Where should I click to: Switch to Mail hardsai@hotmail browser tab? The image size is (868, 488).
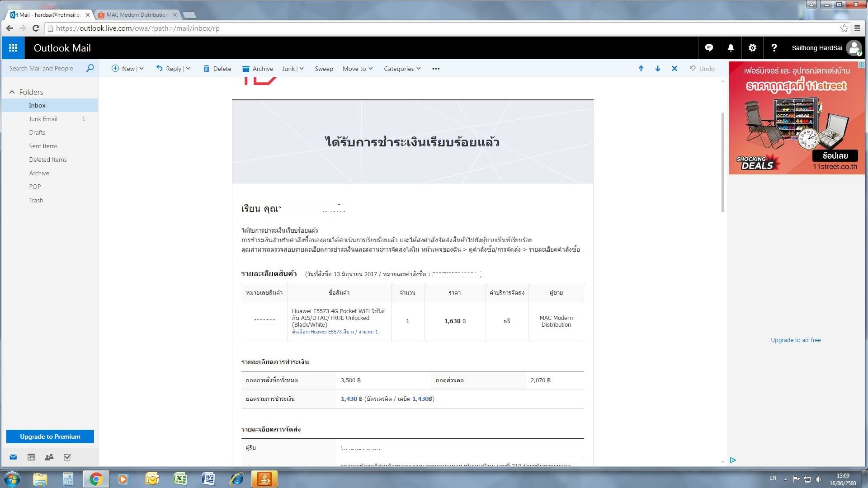point(49,15)
